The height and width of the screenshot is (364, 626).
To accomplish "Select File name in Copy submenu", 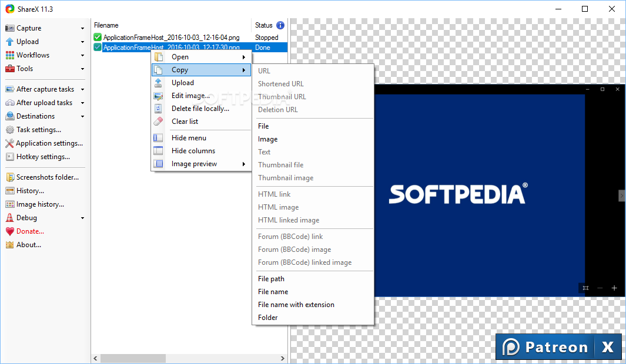I will click(x=313, y=292).
